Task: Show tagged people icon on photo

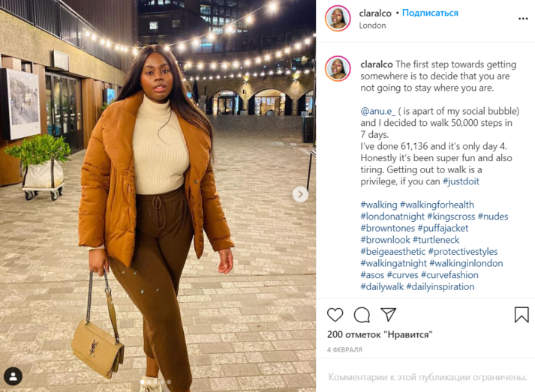Action: [13, 376]
